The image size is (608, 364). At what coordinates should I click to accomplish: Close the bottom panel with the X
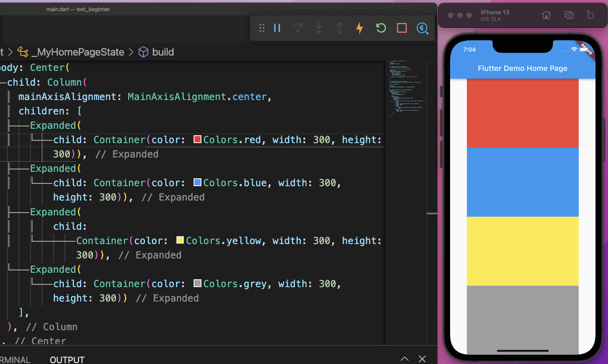click(422, 359)
